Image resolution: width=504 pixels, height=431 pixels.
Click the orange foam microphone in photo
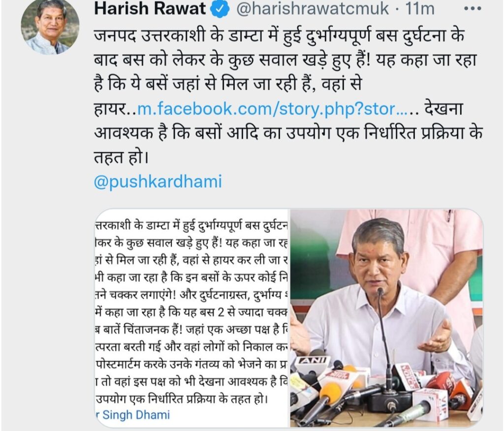click(x=330, y=394)
